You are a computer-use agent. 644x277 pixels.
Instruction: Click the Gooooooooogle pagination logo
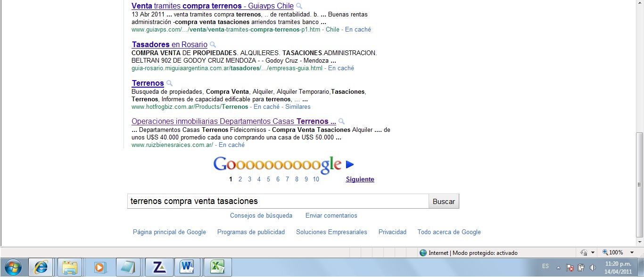277,164
